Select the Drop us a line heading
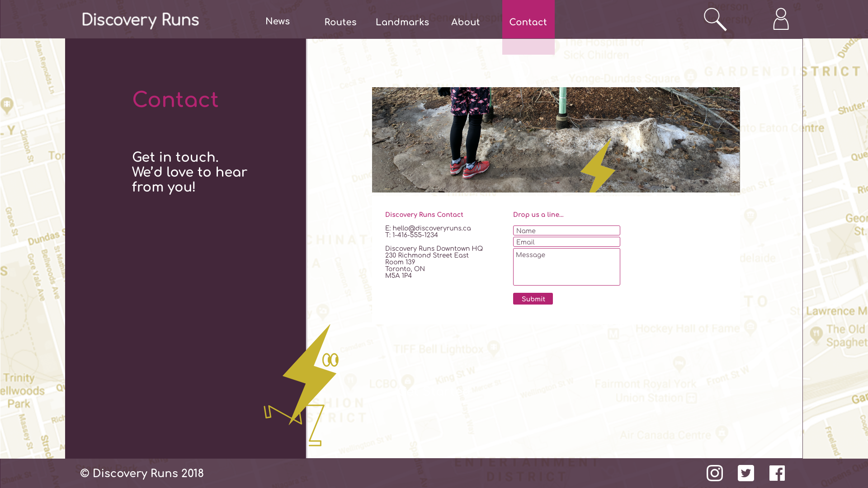Screen dimensions: 868x488 [538, 215]
